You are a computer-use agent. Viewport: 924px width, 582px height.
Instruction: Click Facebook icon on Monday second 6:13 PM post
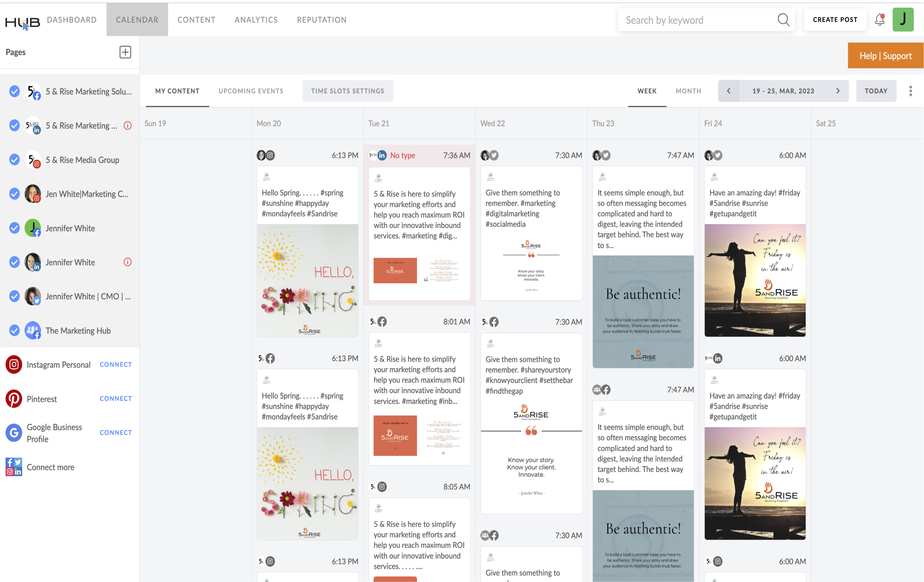click(270, 359)
